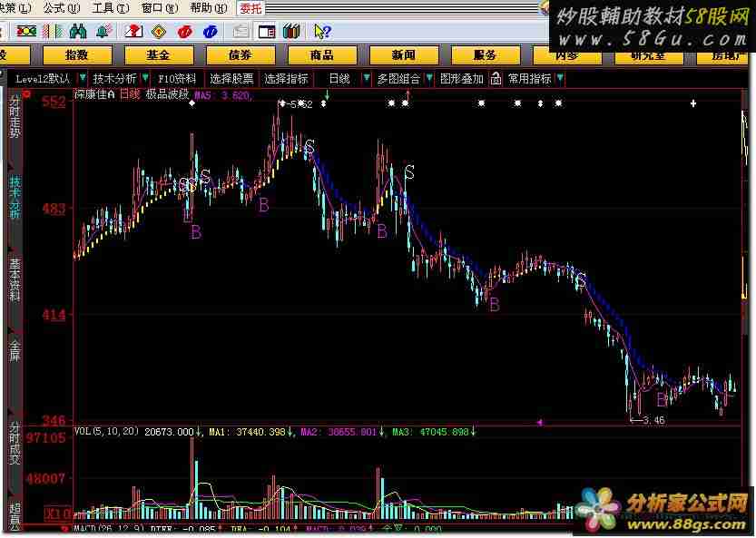Screen dimensions: 756x538
Task: Open the F10资料 toolbar item
Action: coord(178,79)
